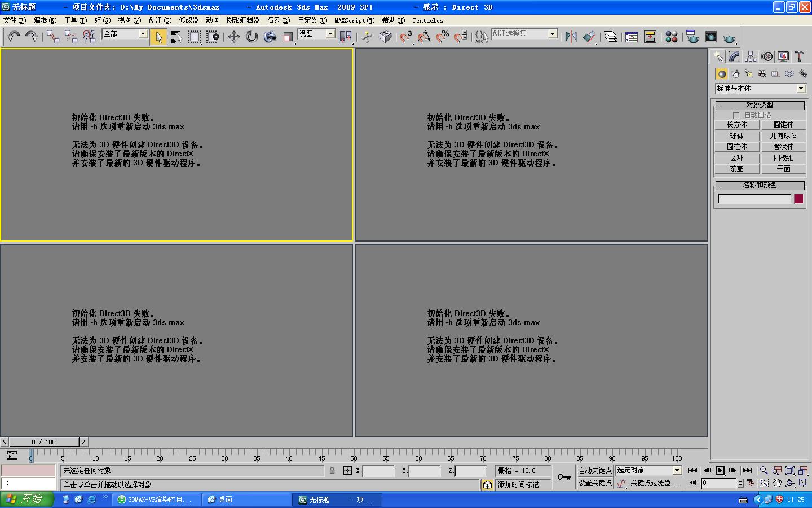Open the 视图 reference coordinate dropdown
812x508 pixels.
pyautogui.click(x=316, y=34)
